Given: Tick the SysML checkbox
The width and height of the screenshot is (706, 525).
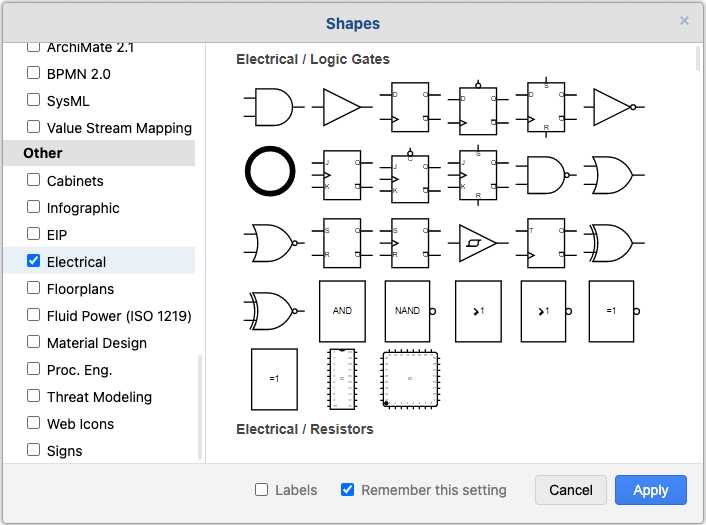Looking at the screenshot, I should pos(33,100).
